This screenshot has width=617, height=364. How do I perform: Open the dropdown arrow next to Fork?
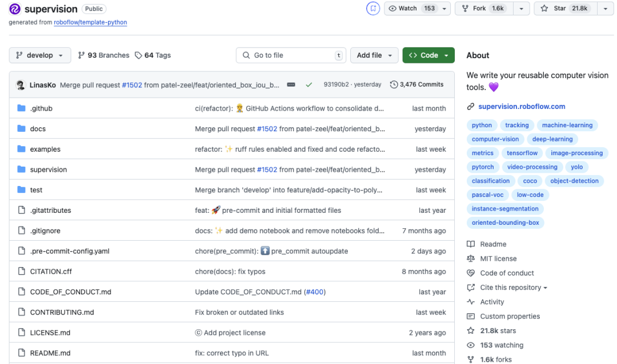coord(522,8)
